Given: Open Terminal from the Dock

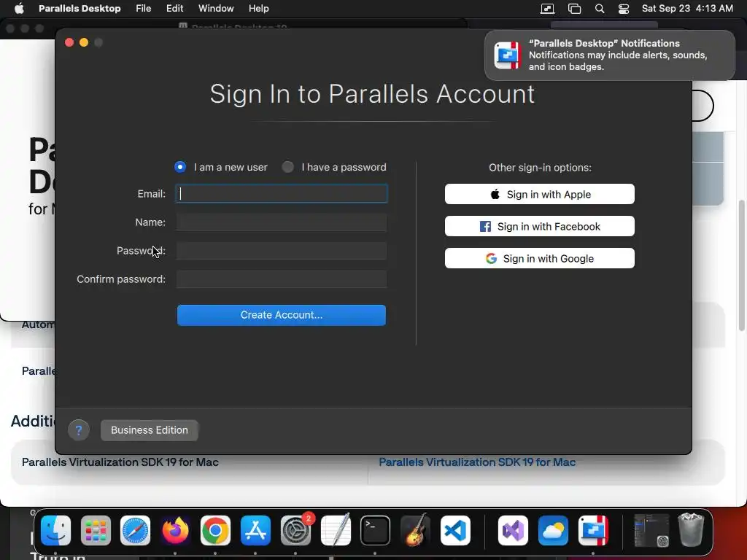Looking at the screenshot, I should 376,531.
